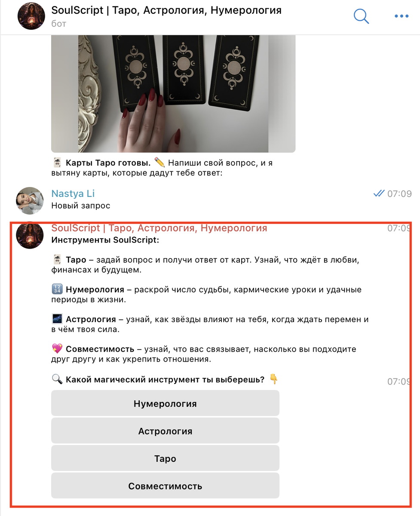Click the magnifier emoji before the question
Image resolution: width=420 pixels, height=516 pixels.
(57, 379)
